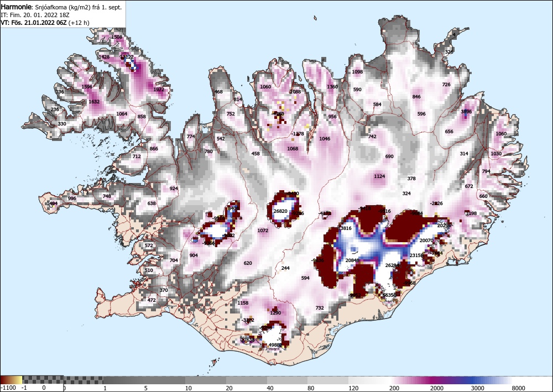The width and height of the screenshot is (553, 392).
Task: Click the legend value 40
Action: coord(270,388)
